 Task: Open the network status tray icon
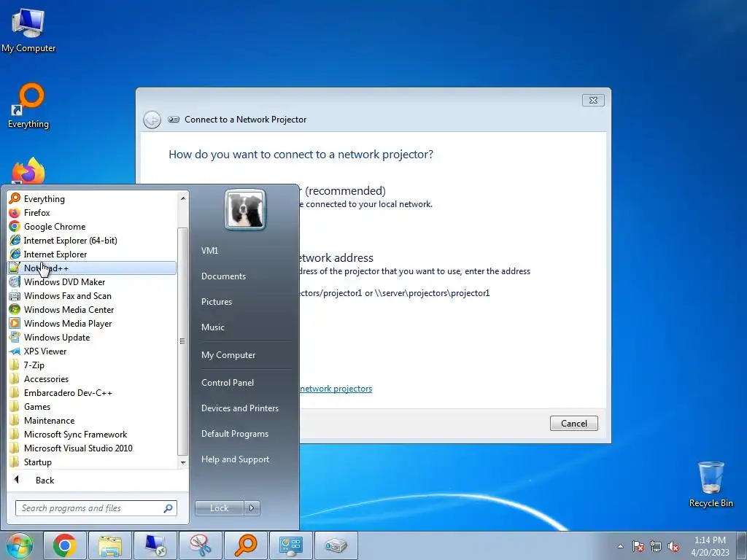tap(656, 546)
